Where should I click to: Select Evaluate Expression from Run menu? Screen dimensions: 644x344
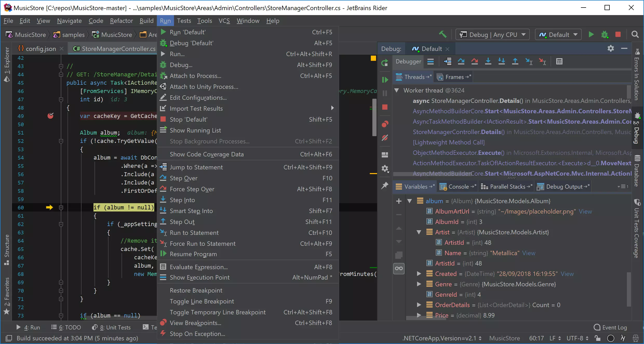pyautogui.click(x=199, y=267)
